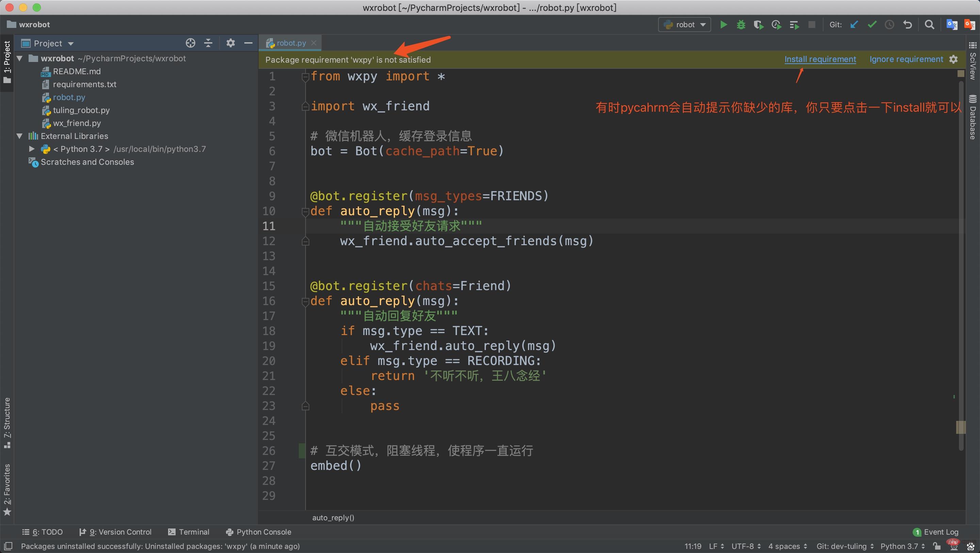The width and height of the screenshot is (980, 553).
Task: Click locate file target icon
Action: coord(190,43)
